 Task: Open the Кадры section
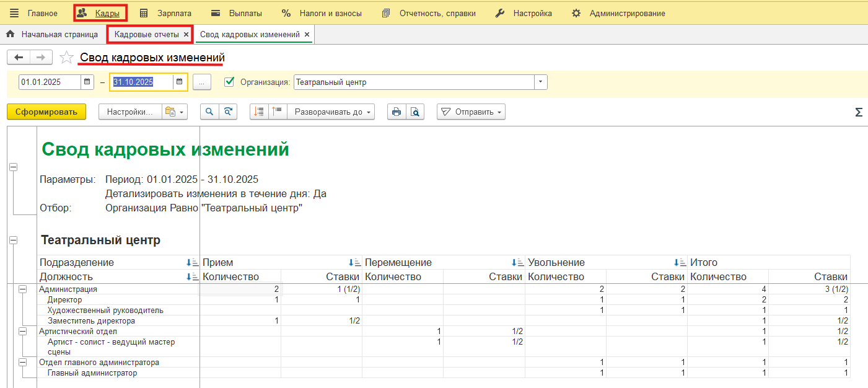point(100,13)
